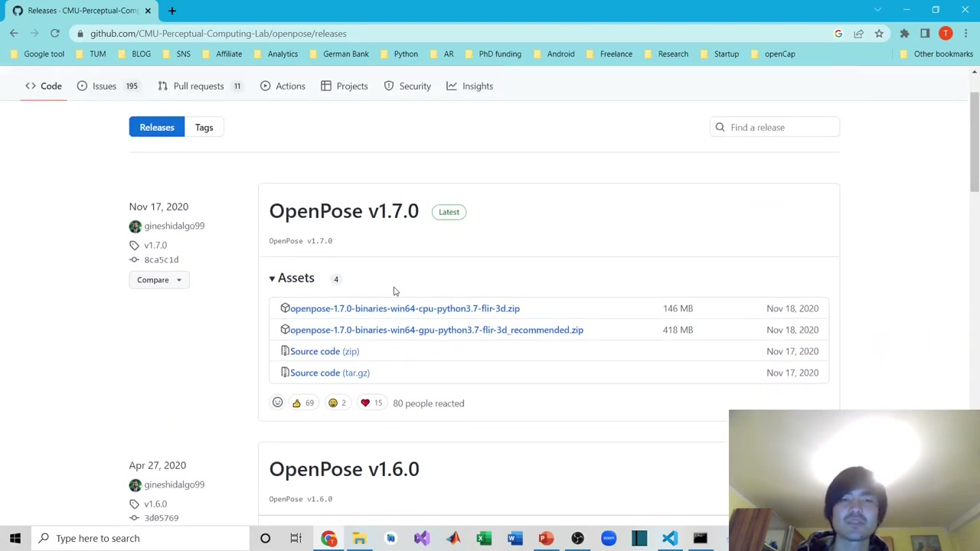Open the OpenPose v1.7.0 release title

click(x=344, y=211)
